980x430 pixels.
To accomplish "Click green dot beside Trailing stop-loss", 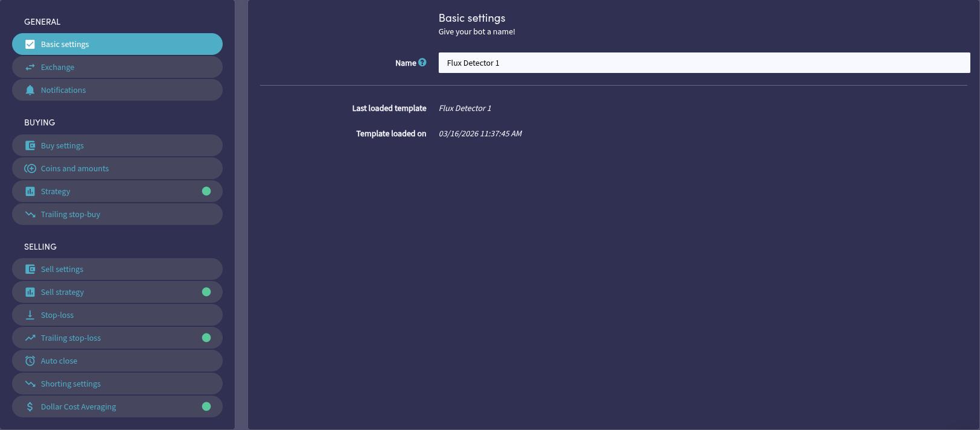I will pos(206,338).
